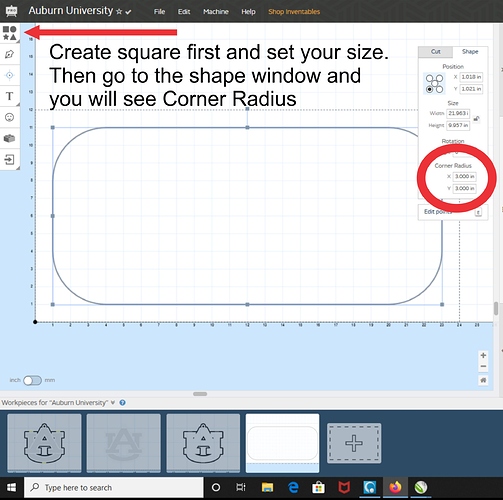Open the File menu

159,12
